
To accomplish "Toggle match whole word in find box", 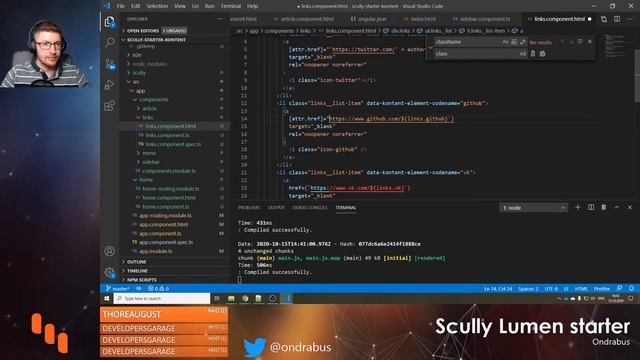I will (x=514, y=42).
